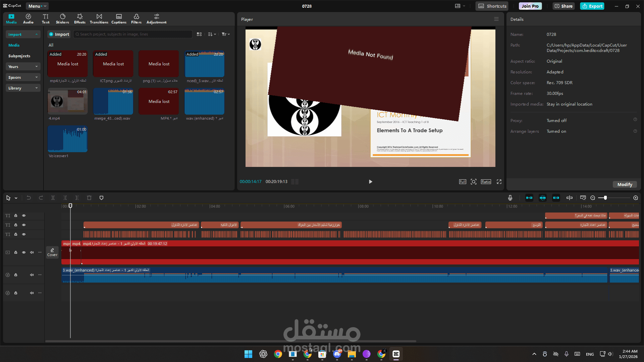Click the zoom out minus icon on the timeline
Viewport: 644px width, 362px height.
click(x=593, y=198)
